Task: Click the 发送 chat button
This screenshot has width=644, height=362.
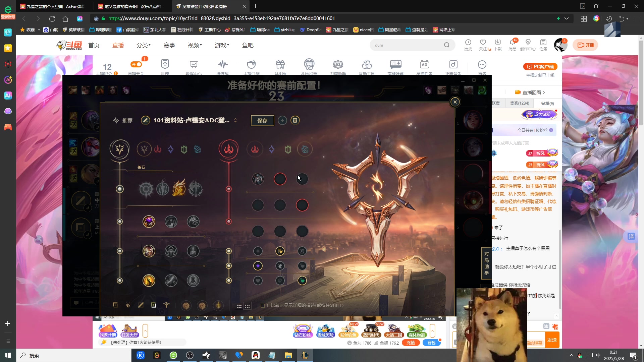Action: coord(552,340)
